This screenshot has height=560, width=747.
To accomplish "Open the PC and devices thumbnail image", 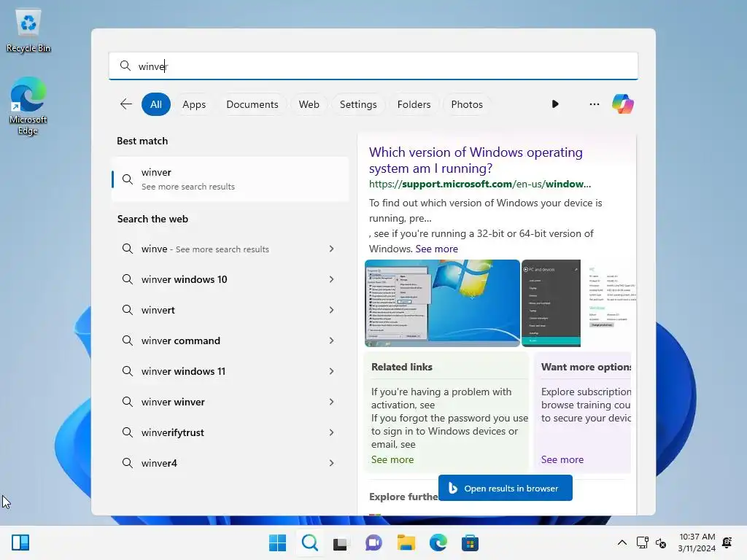I will 551,303.
